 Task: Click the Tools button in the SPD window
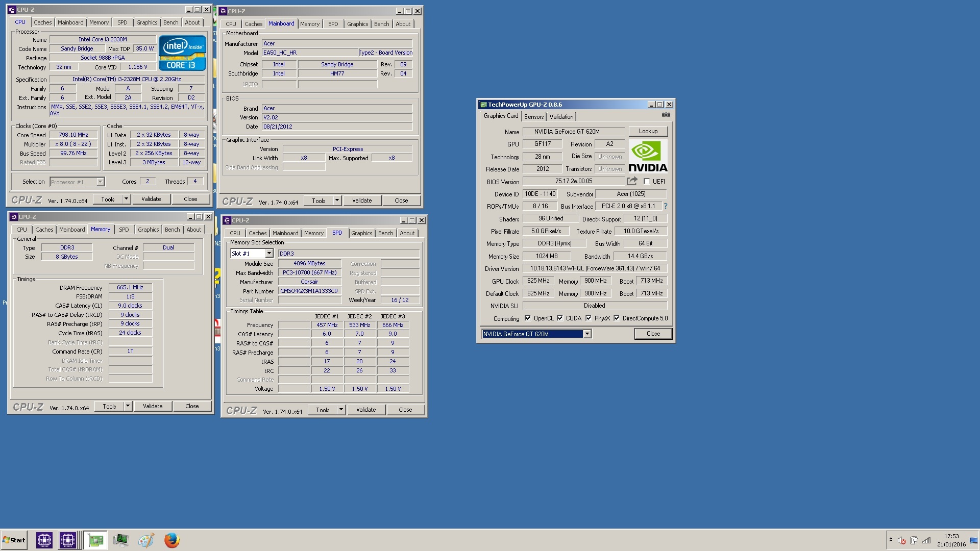(x=323, y=410)
